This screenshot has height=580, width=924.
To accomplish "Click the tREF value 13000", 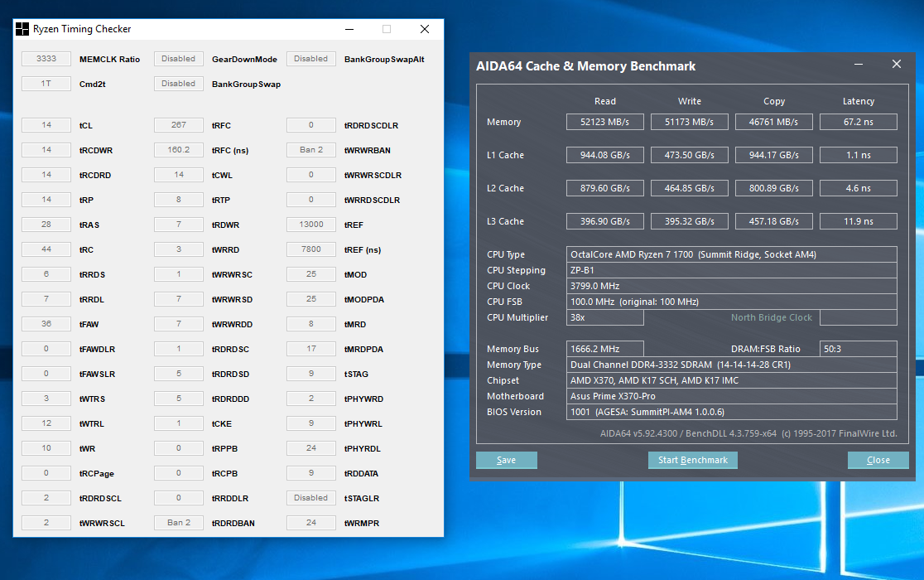I will coord(311,225).
